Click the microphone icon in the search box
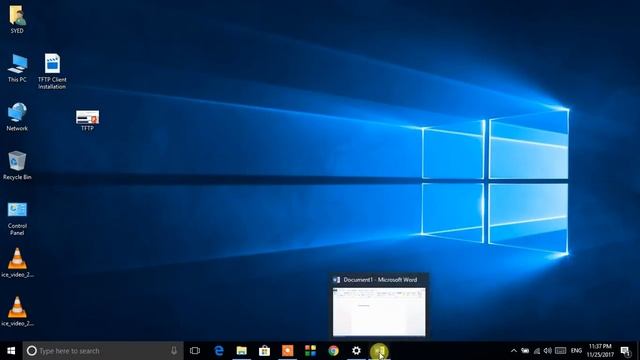The image size is (640, 360). click(x=174, y=351)
